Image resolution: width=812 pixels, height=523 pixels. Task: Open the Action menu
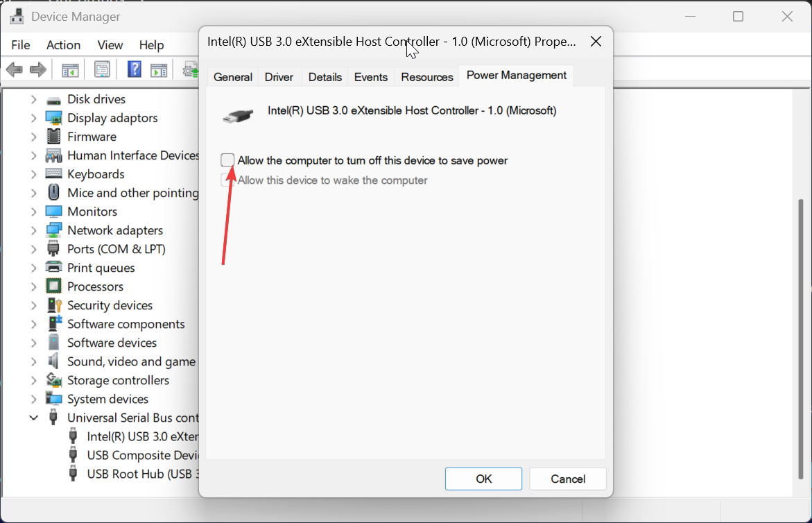click(63, 45)
